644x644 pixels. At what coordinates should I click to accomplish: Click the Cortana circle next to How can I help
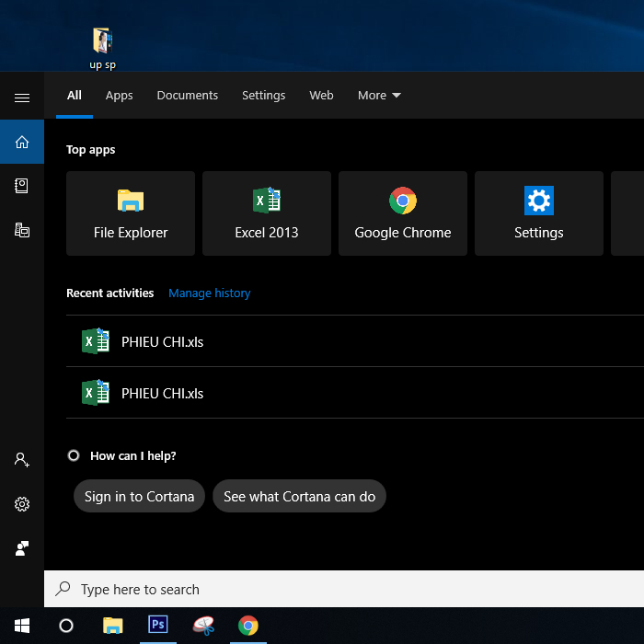tap(74, 455)
